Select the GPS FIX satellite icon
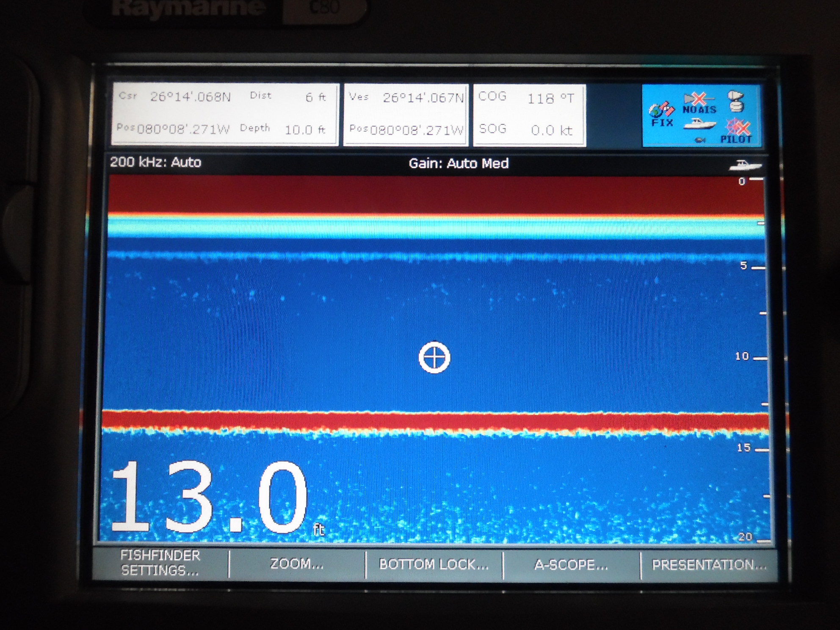840x630 pixels. point(661,109)
